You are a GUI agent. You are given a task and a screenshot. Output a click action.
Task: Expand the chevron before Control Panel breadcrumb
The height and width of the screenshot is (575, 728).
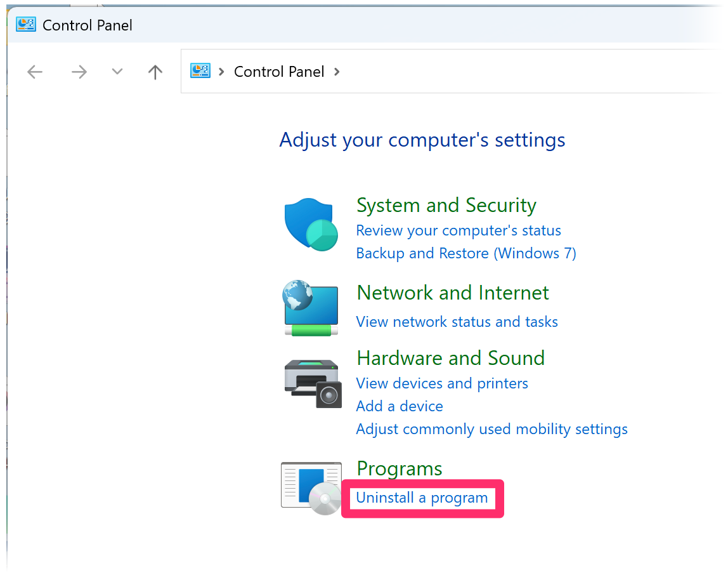tap(221, 72)
